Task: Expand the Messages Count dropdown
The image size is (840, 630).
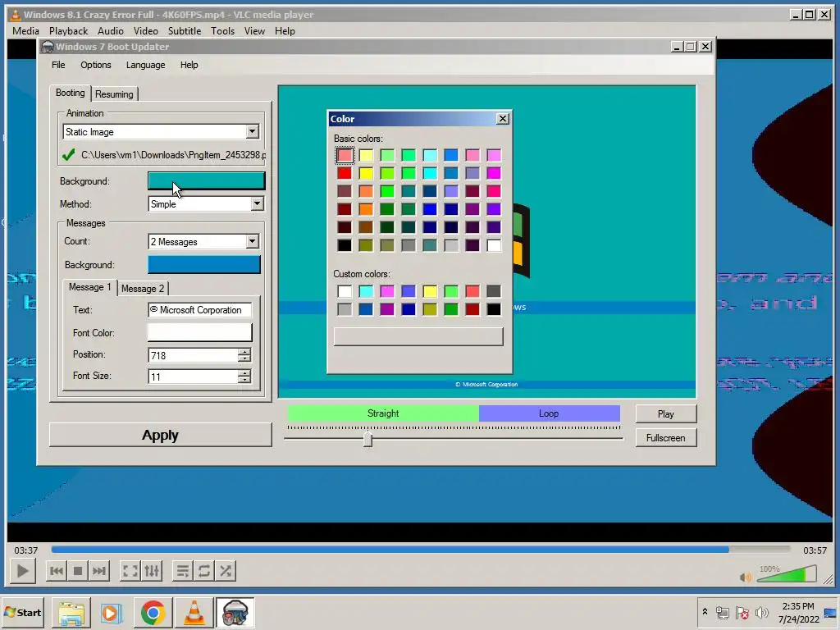Action: click(252, 242)
